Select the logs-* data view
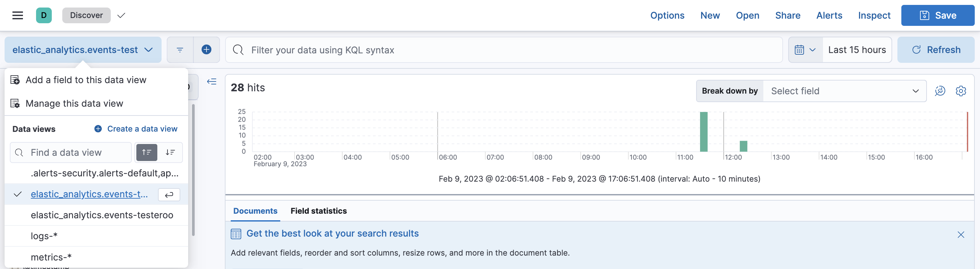 (44, 236)
